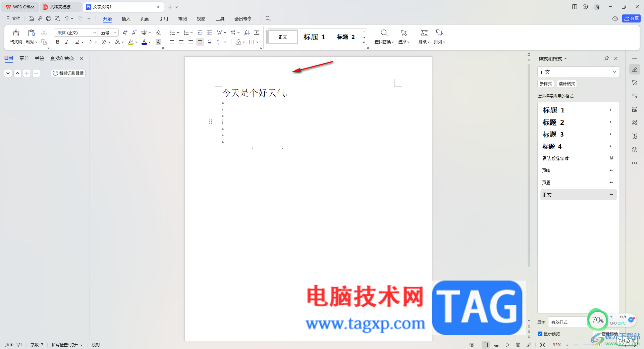Image resolution: width=644 pixels, height=349 pixels.
Task: Switch to the 书签 navigation tab
Action: (39, 58)
